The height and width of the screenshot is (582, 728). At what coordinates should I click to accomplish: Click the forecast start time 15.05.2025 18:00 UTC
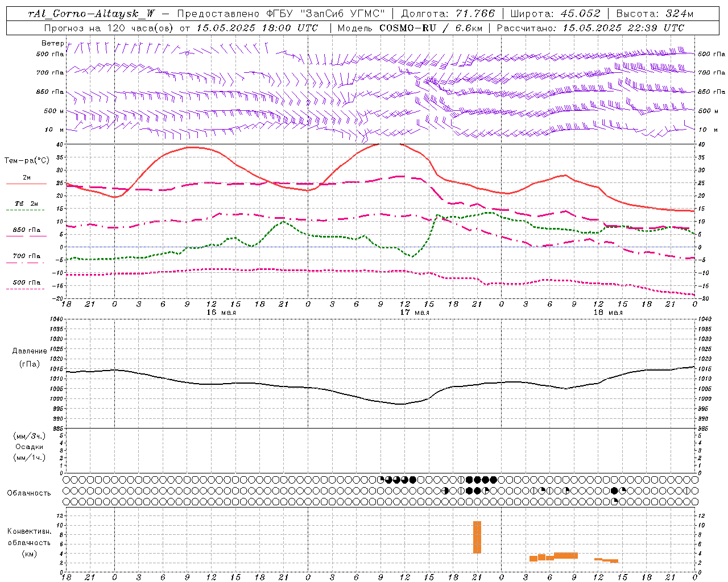(257, 28)
